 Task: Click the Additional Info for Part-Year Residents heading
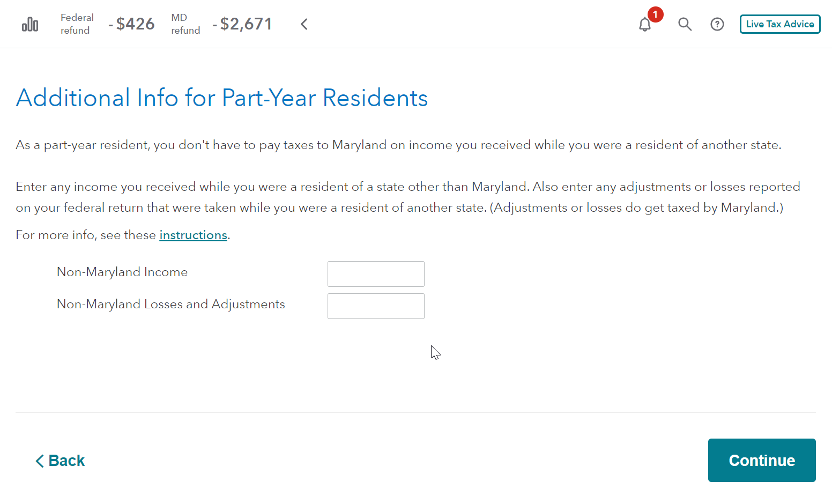[222, 98]
